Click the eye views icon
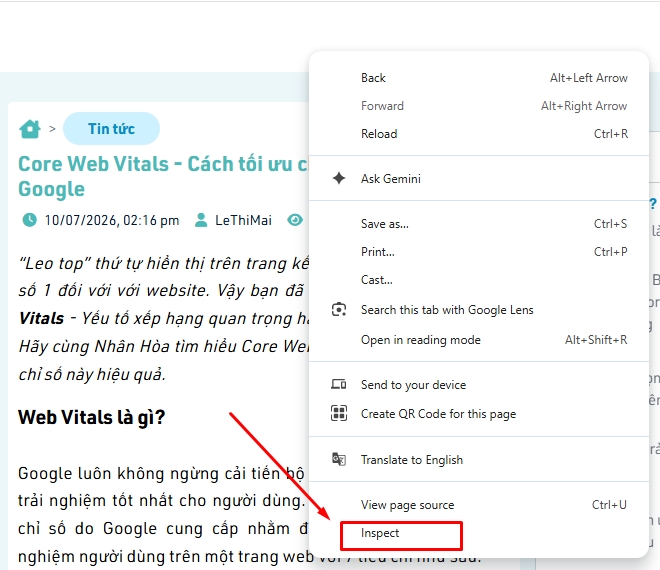 point(295,220)
